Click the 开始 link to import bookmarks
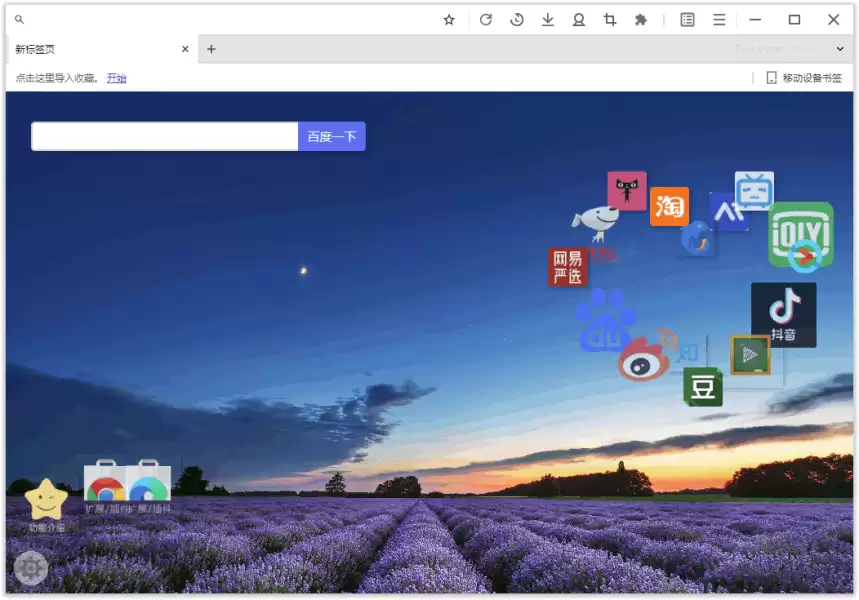This screenshot has height=600, width=859. (x=116, y=77)
